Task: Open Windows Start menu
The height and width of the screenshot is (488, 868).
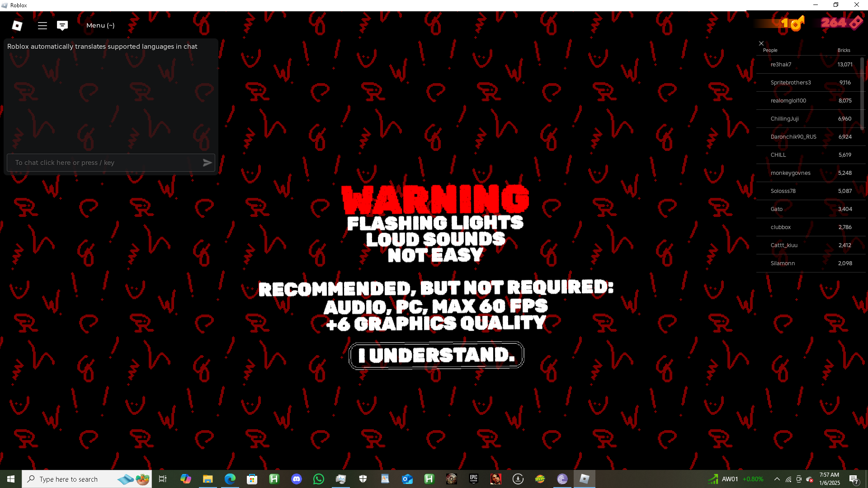Action: pos(11,479)
